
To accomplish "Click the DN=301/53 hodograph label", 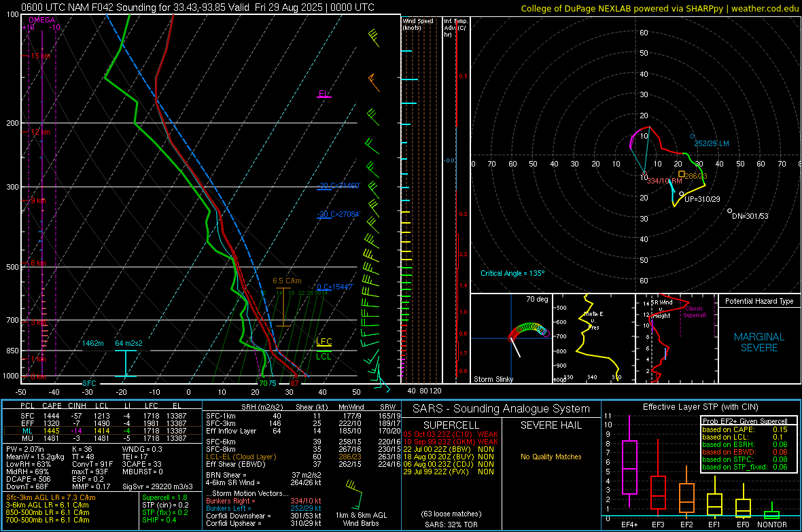I will pos(750,216).
